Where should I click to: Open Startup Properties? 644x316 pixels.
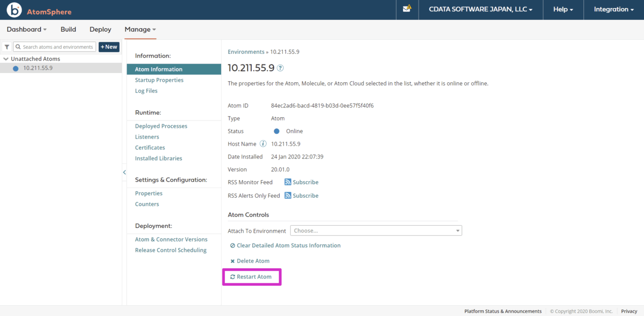point(159,80)
